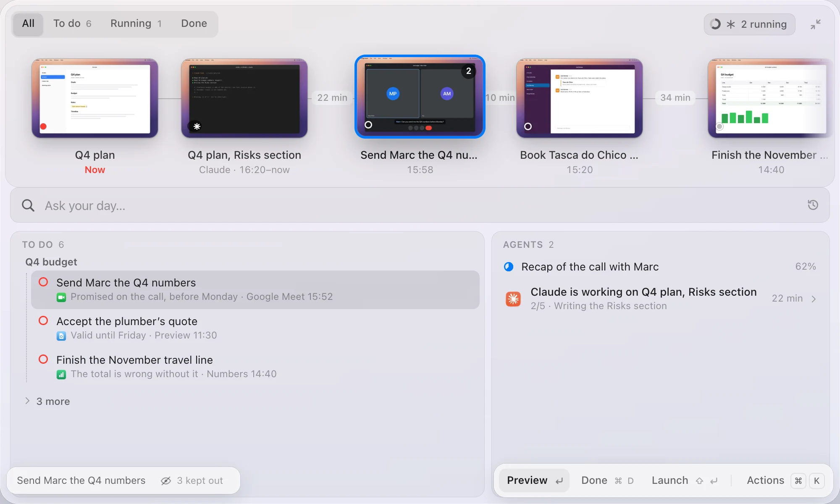840x504 pixels.
Task: Open the Actions menu
Action: click(x=785, y=480)
